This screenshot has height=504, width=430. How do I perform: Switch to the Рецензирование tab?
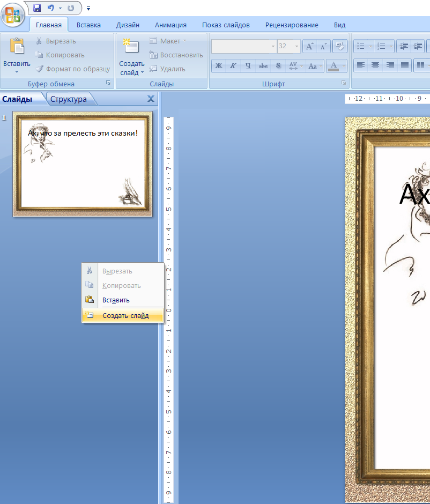[x=292, y=25]
